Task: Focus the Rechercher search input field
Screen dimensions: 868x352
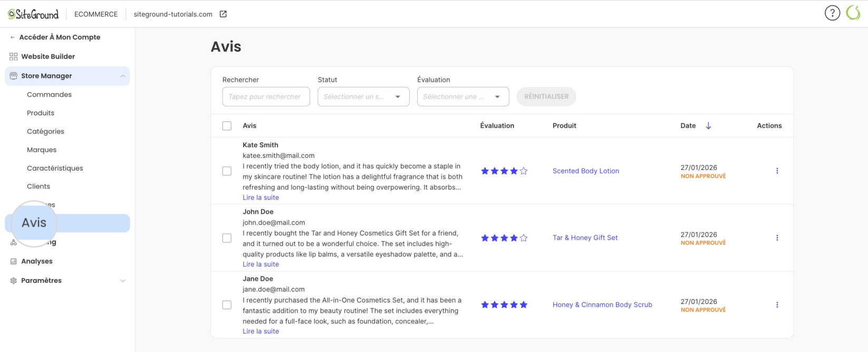Action: [266, 97]
